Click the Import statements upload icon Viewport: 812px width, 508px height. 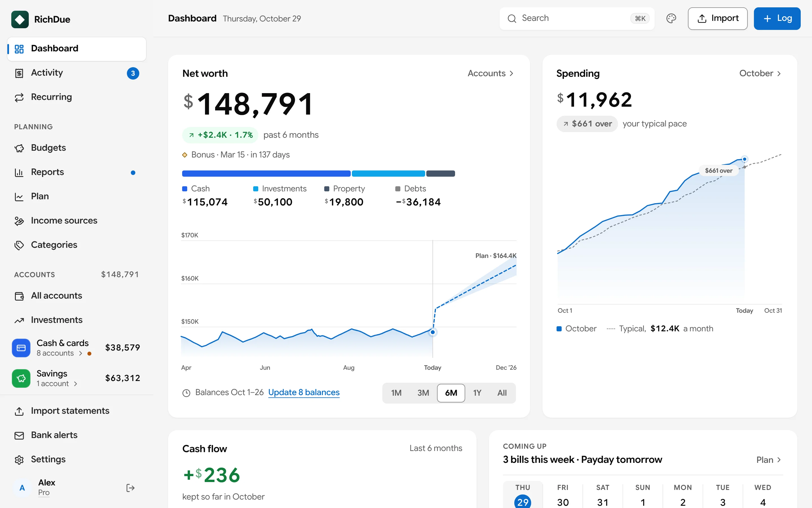click(19, 411)
